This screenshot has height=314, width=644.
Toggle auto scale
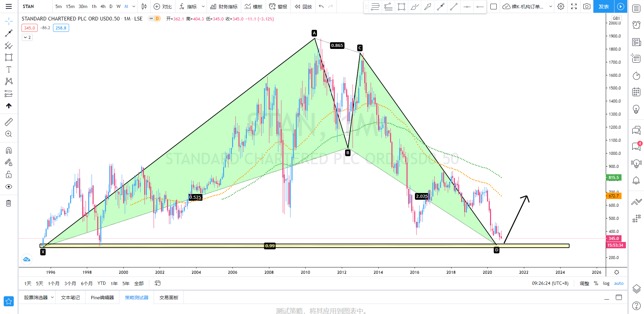619,283
